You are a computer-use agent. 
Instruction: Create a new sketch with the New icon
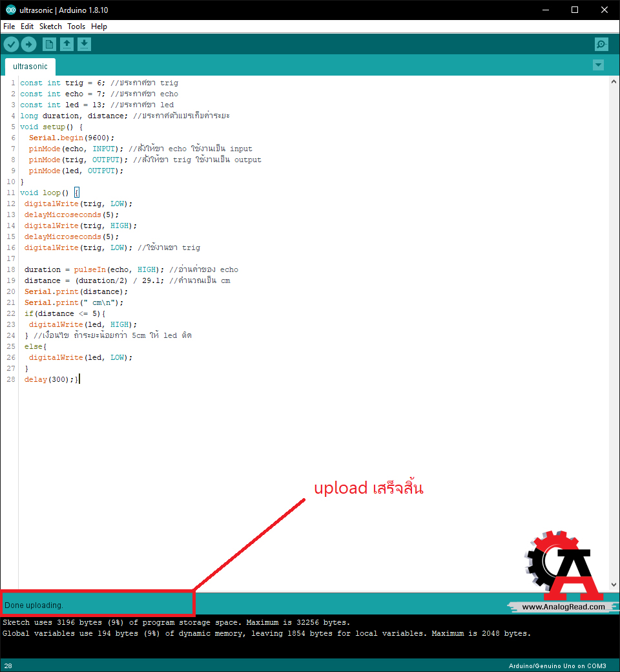pos(49,44)
